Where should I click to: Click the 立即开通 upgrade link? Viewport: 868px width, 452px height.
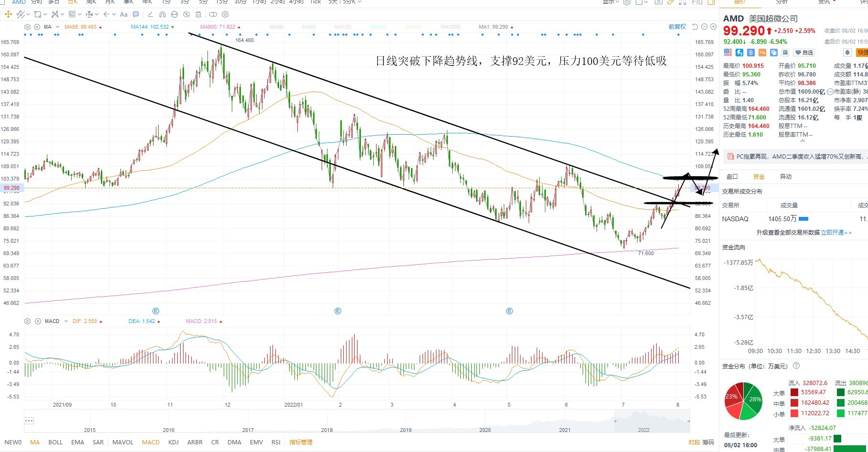836,233
